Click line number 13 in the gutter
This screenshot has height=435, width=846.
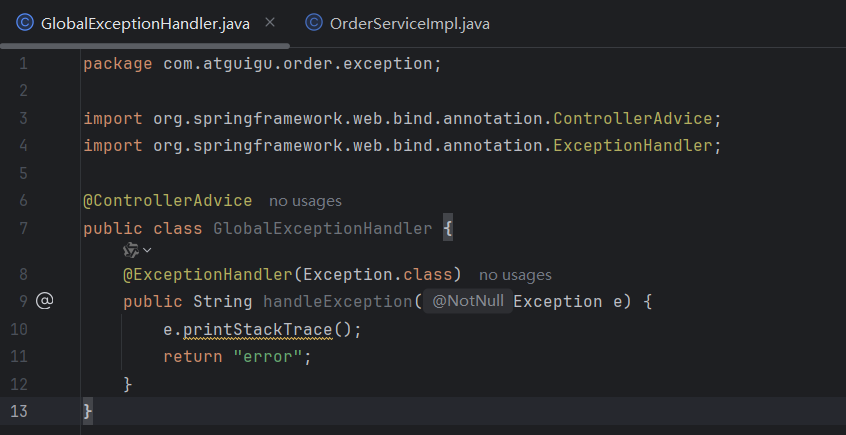[19, 411]
